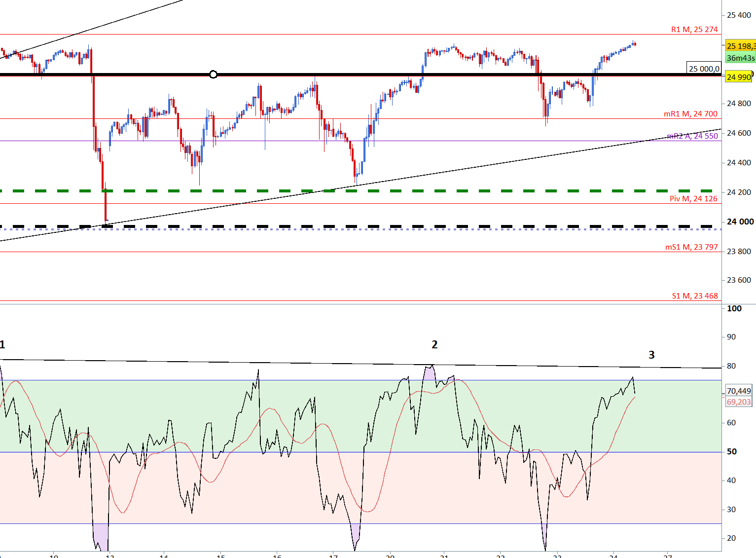Click the "23 600" price axis label
This screenshot has width=756, height=558.
coord(739,280)
